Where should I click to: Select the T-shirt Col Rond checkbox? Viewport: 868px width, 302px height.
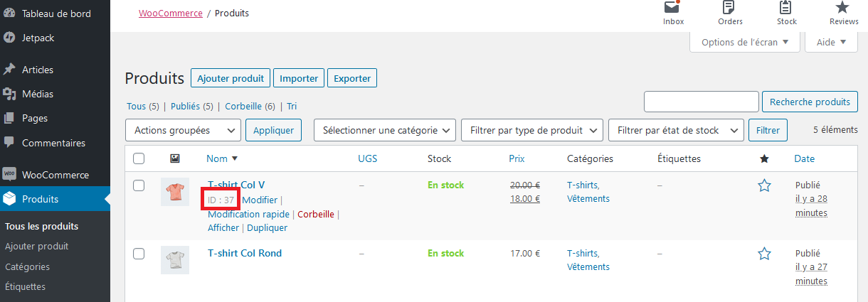coord(139,254)
